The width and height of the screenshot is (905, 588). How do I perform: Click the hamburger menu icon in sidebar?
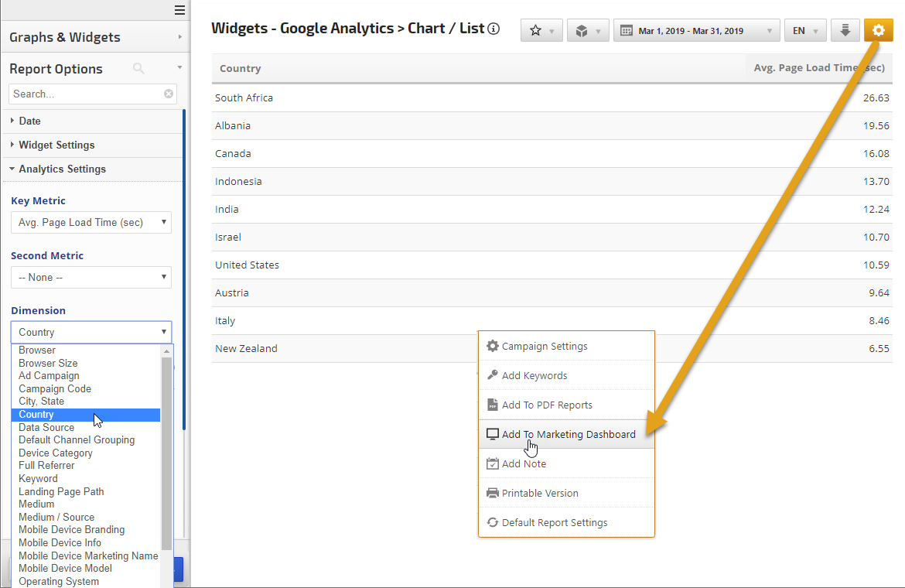pos(179,10)
